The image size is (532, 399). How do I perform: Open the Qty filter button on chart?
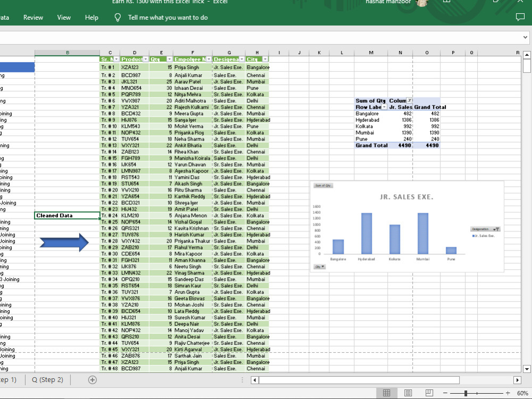tap(319, 267)
